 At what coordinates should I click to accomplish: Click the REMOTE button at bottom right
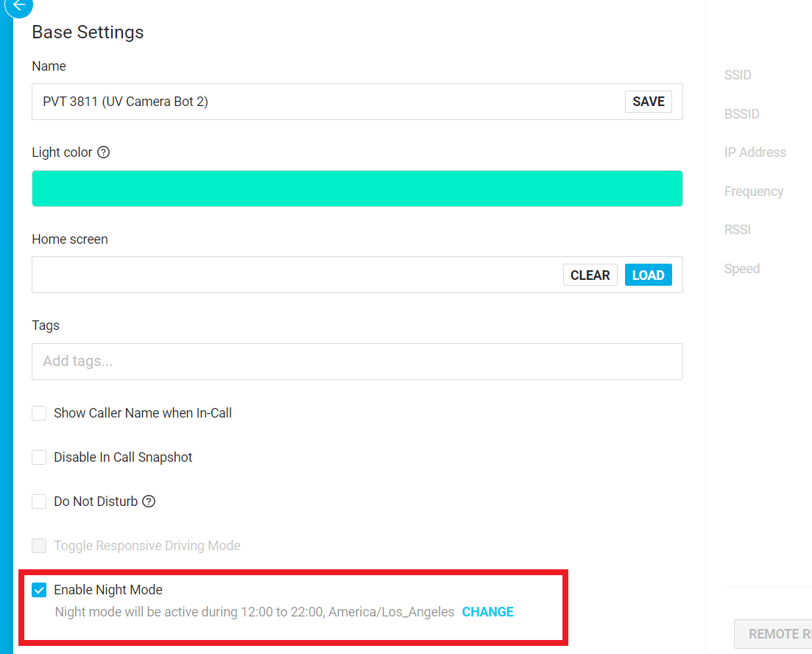(x=773, y=633)
